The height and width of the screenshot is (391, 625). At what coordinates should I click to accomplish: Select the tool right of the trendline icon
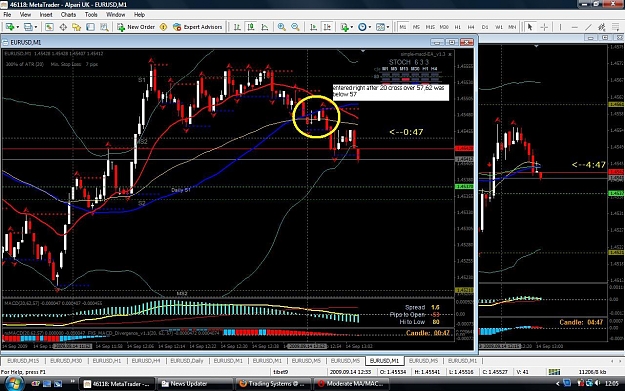click(602, 27)
